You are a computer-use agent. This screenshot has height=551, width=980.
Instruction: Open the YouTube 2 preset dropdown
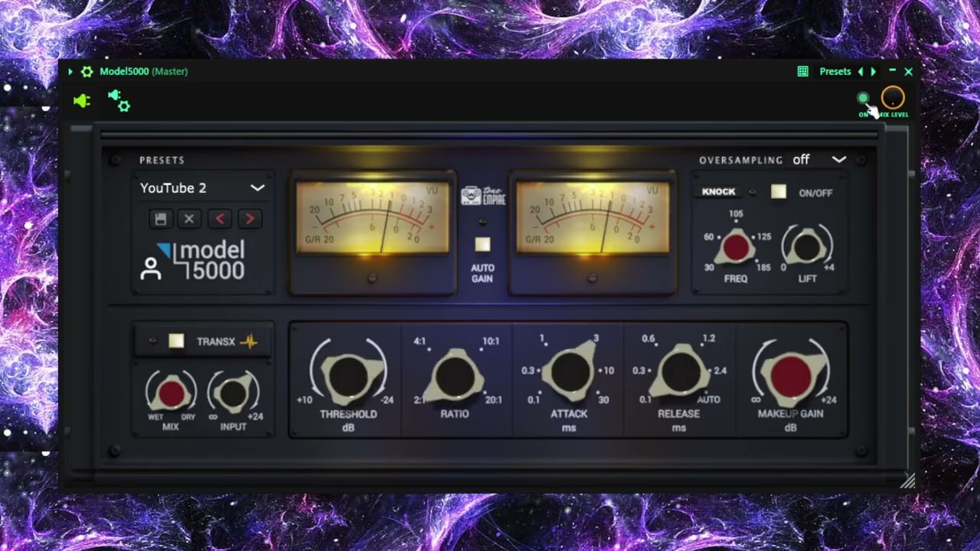click(x=202, y=187)
